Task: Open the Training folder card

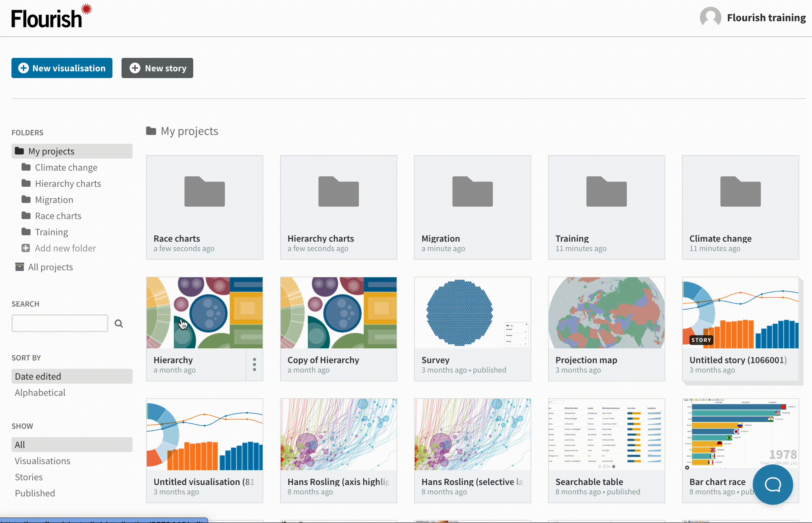Action: click(x=607, y=208)
